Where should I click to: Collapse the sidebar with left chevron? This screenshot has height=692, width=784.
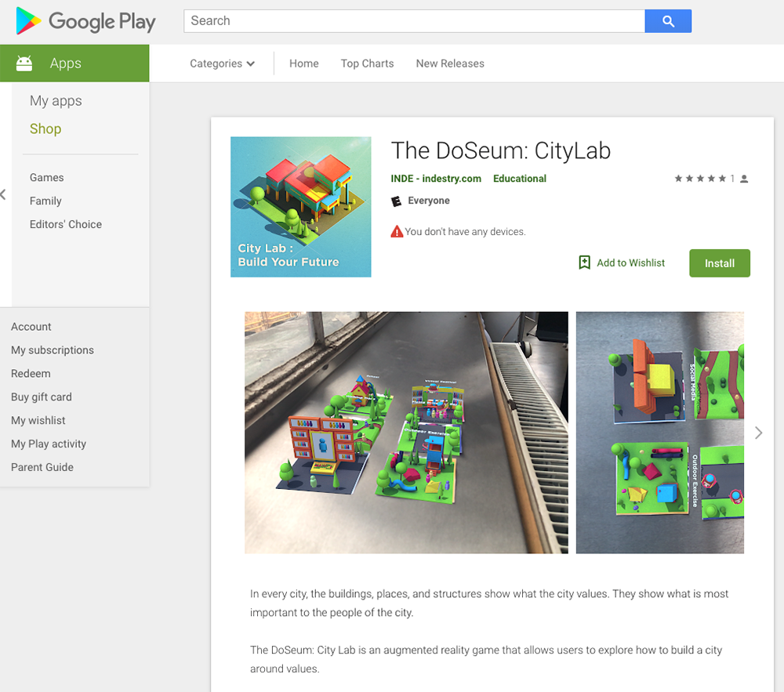(x=3, y=194)
